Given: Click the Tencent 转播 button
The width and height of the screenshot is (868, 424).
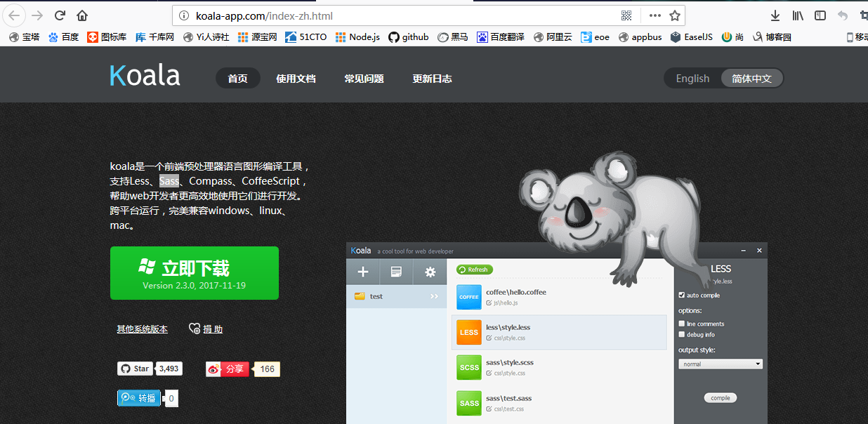Looking at the screenshot, I should [x=138, y=398].
